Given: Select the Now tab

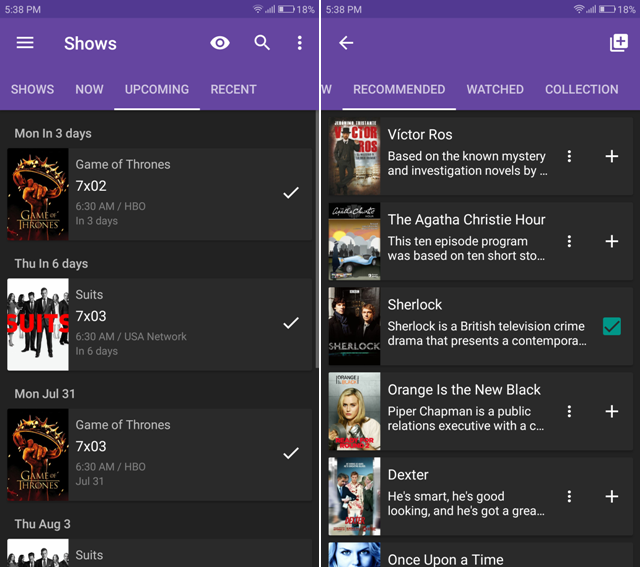Looking at the screenshot, I should [89, 89].
